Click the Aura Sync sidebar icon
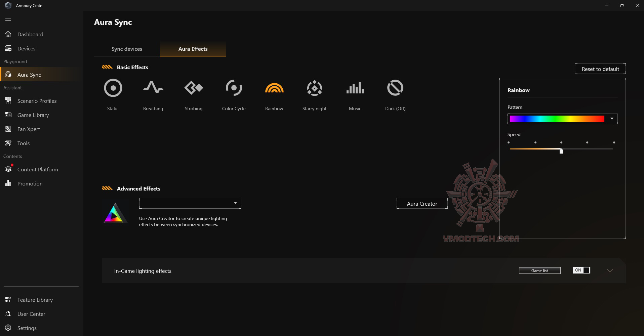This screenshot has height=336, width=644. point(8,75)
